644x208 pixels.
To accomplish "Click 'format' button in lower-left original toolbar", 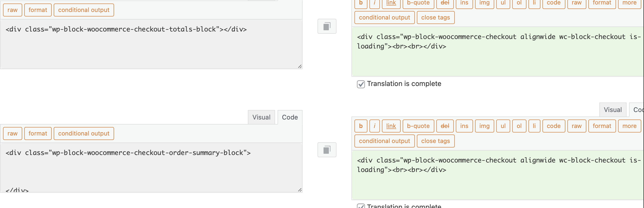I will pyautogui.click(x=38, y=133).
